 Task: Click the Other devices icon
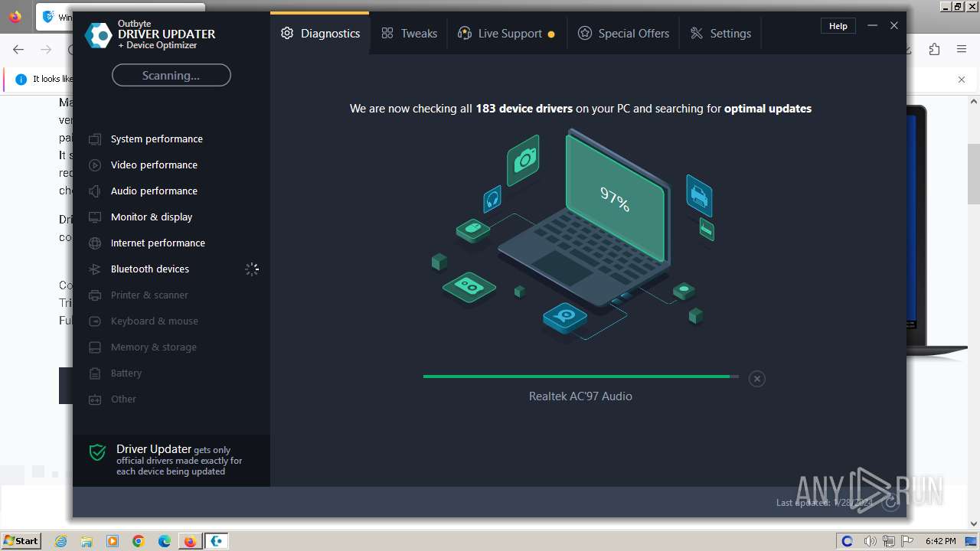(x=95, y=399)
